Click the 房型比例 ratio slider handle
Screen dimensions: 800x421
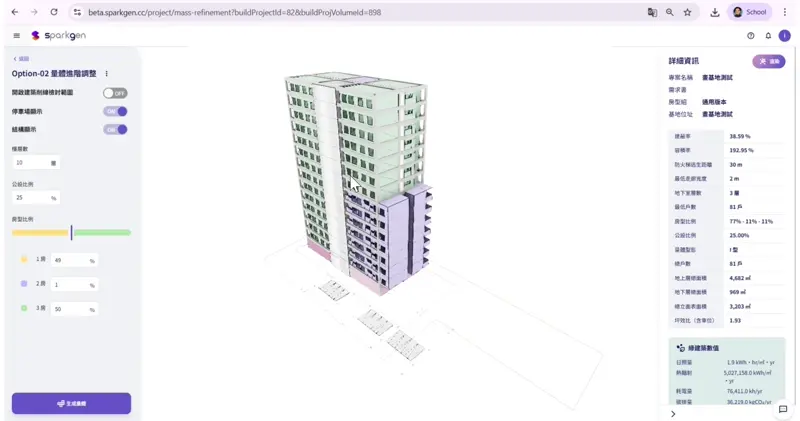click(x=71, y=232)
